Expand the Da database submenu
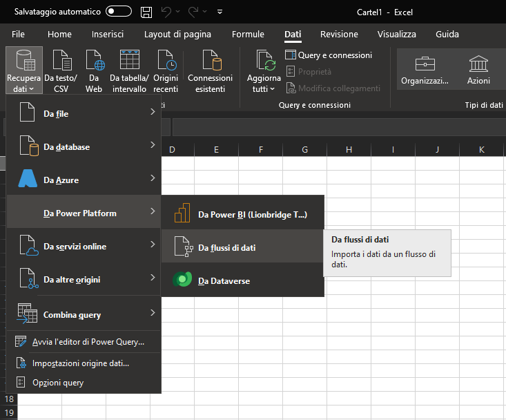The image size is (506, 420). point(84,146)
